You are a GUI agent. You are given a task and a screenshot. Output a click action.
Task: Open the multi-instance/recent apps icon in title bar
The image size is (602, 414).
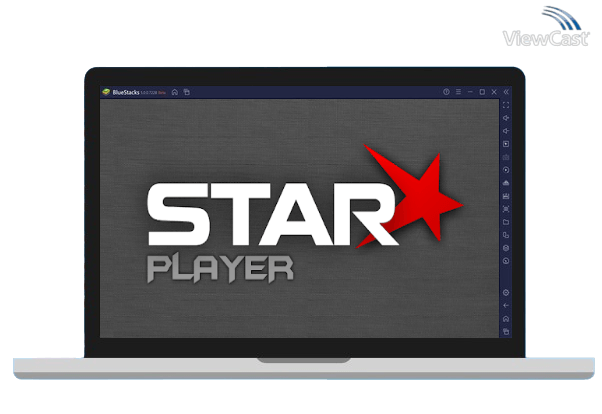(x=187, y=92)
